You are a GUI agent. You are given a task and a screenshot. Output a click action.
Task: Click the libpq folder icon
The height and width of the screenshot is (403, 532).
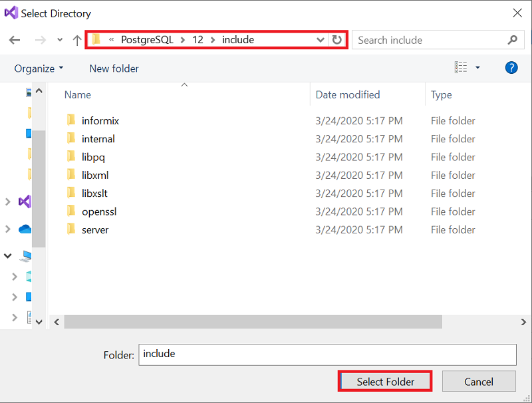(71, 156)
